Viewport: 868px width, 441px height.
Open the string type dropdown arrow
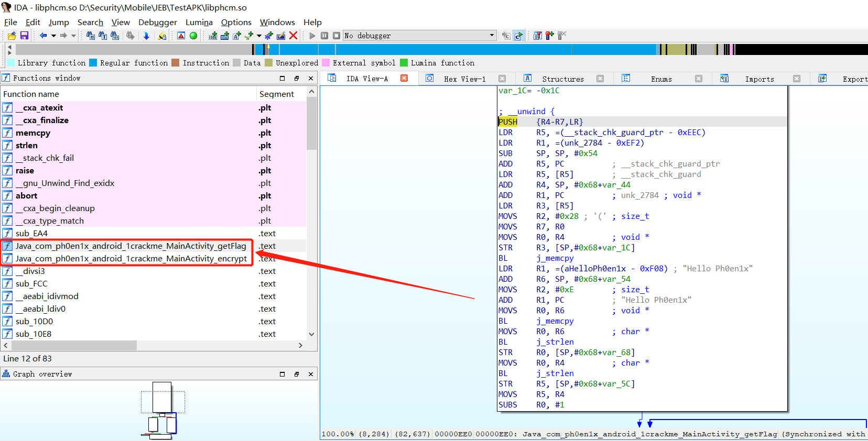coord(259,36)
